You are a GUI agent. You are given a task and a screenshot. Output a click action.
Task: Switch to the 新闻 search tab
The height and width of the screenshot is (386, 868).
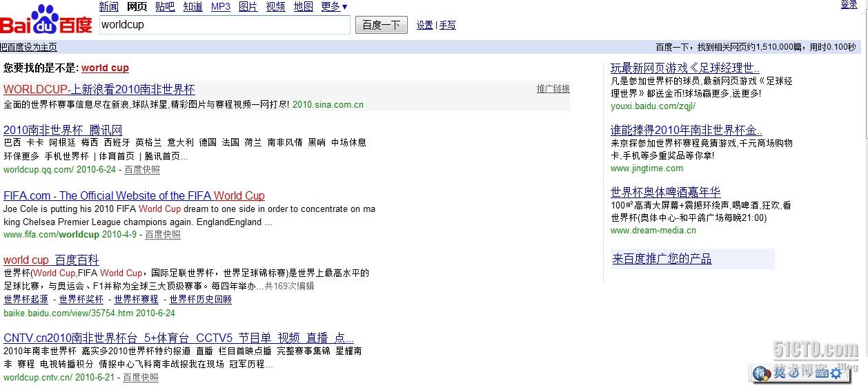point(109,6)
